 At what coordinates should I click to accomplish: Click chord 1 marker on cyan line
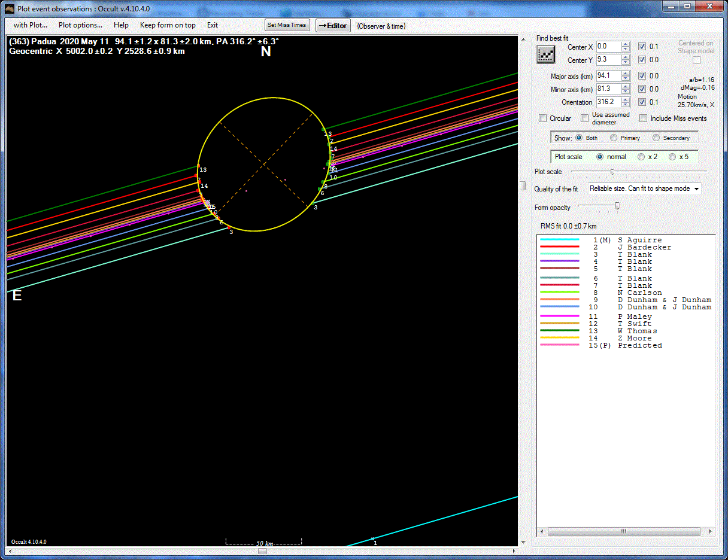(x=372, y=538)
